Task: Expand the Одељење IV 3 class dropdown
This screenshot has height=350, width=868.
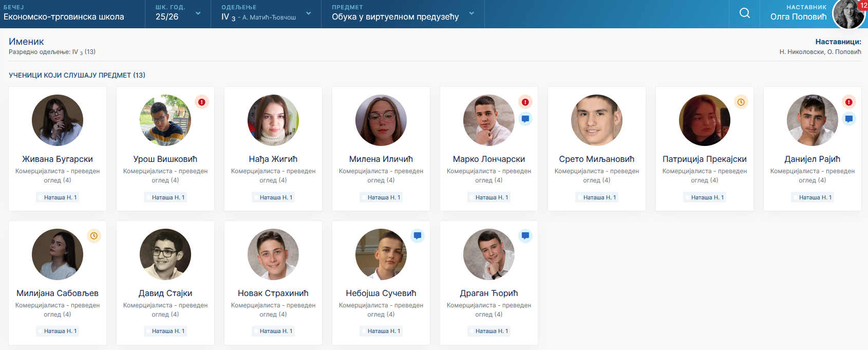Action: pos(266,14)
